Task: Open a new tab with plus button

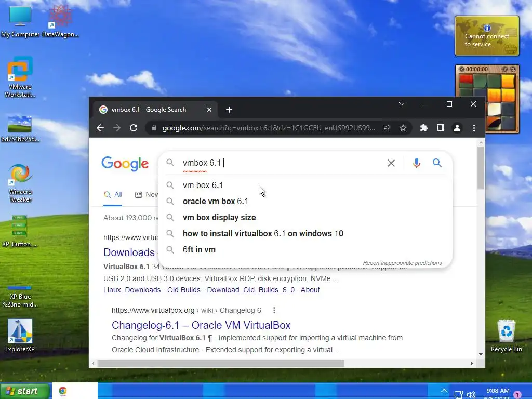Action: pyautogui.click(x=229, y=110)
